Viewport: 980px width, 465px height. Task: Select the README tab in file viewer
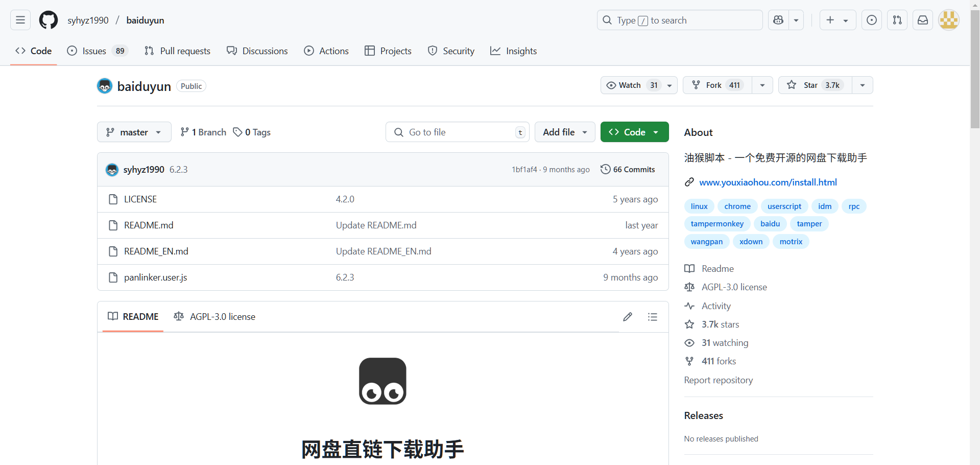[x=133, y=317]
